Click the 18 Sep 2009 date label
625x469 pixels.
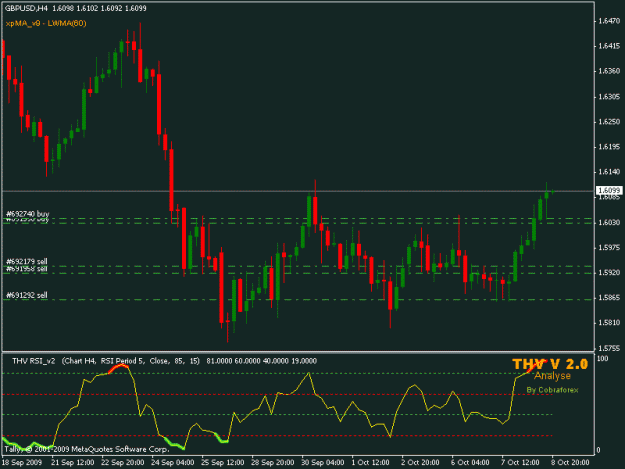coord(22,462)
